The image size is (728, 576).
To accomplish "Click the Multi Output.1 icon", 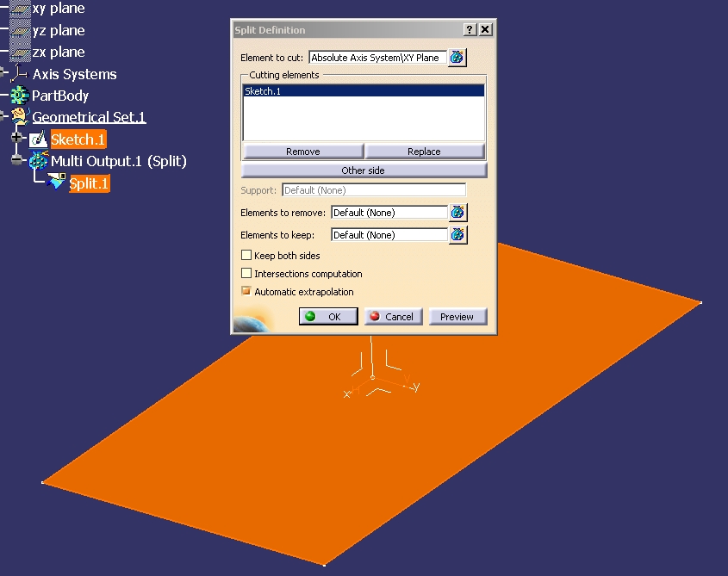I will click(x=38, y=161).
